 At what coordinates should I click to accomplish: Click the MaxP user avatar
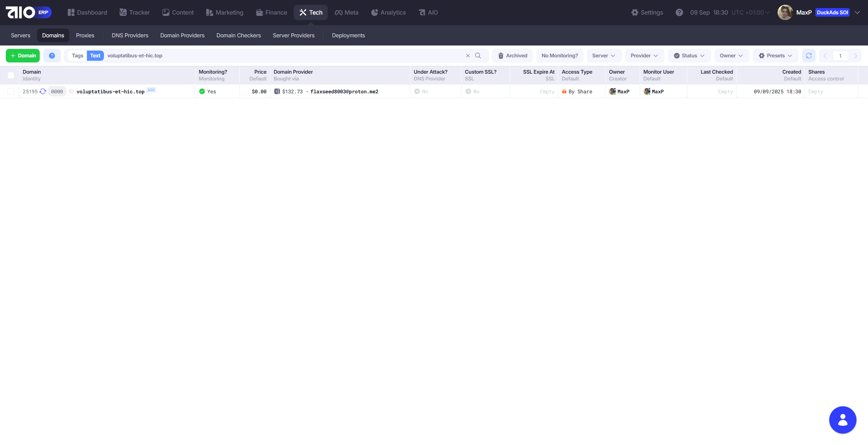[785, 13]
